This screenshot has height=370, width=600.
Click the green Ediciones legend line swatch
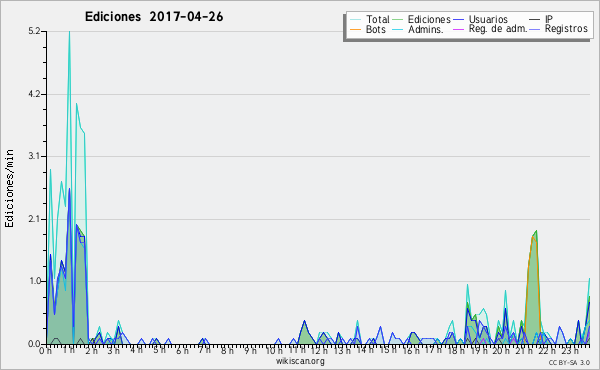point(398,20)
